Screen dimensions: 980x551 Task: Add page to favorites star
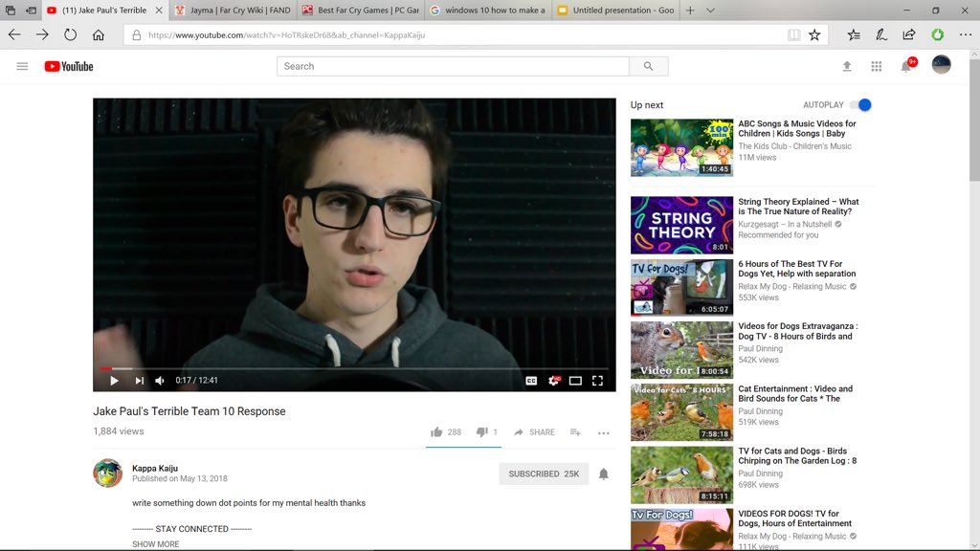814,35
